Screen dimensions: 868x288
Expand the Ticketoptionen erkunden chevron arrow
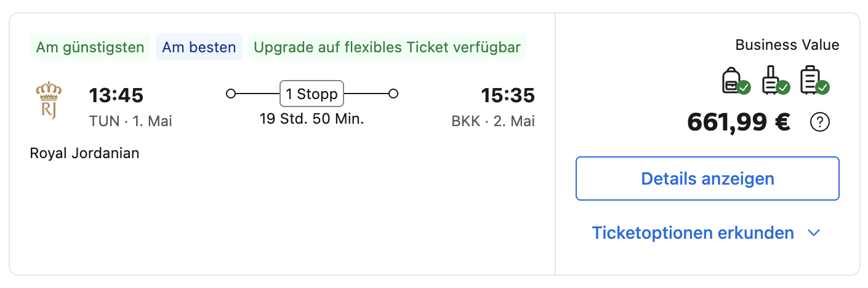[814, 233]
